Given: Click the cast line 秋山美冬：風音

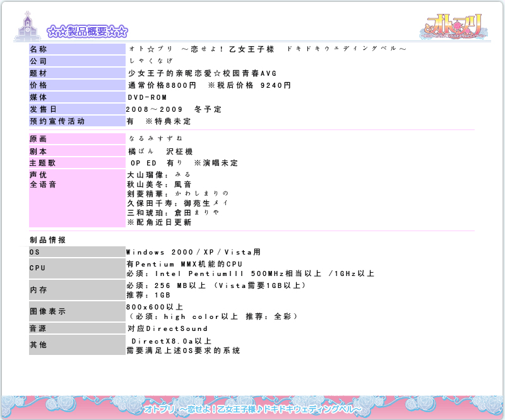Looking at the screenshot, I should pos(160,184).
